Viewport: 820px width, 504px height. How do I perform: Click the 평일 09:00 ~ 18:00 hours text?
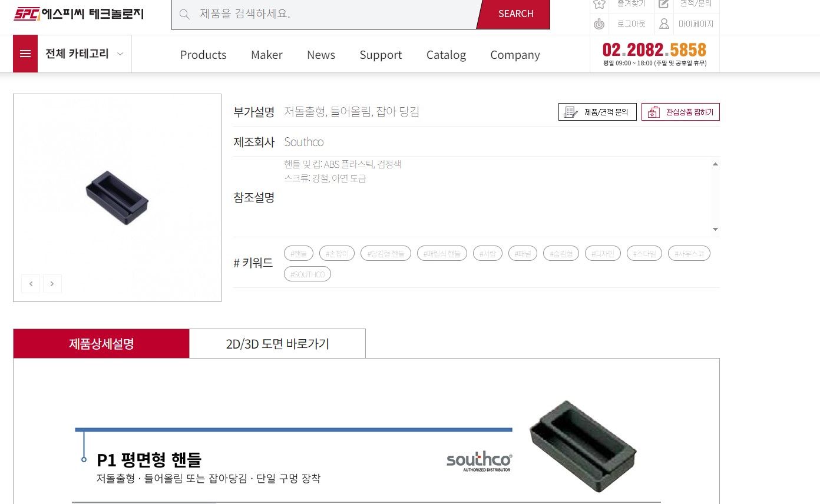654,63
